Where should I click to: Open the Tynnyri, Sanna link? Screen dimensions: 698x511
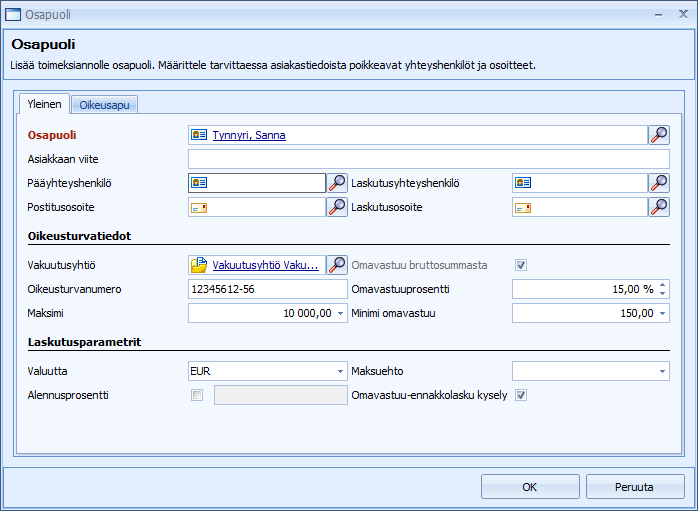coord(249,135)
